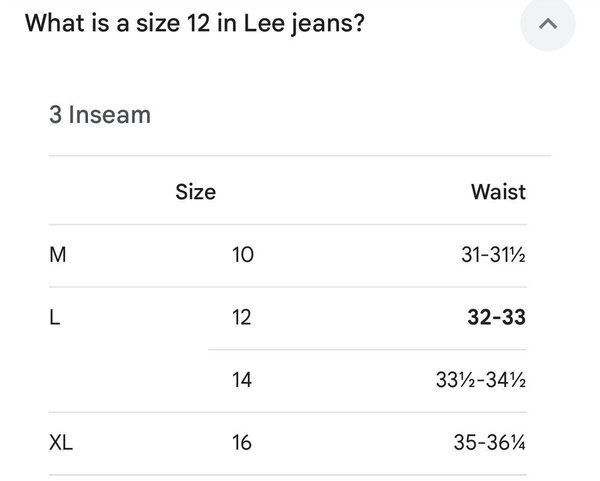Click the 31-31½ waist value
Image resolution: width=600 pixels, height=481 pixels.
pyautogui.click(x=493, y=255)
